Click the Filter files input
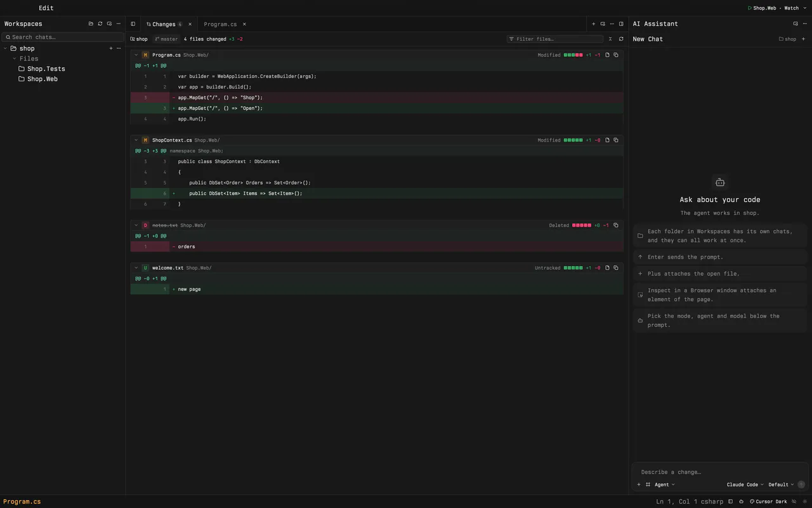This screenshot has width=812, height=508. [555, 39]
